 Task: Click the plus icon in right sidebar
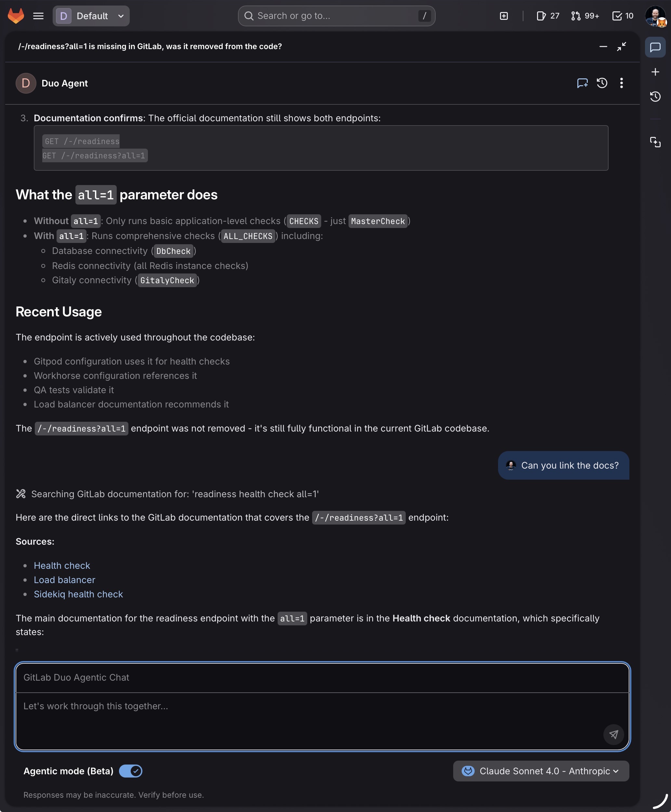(x=655, y=72)
